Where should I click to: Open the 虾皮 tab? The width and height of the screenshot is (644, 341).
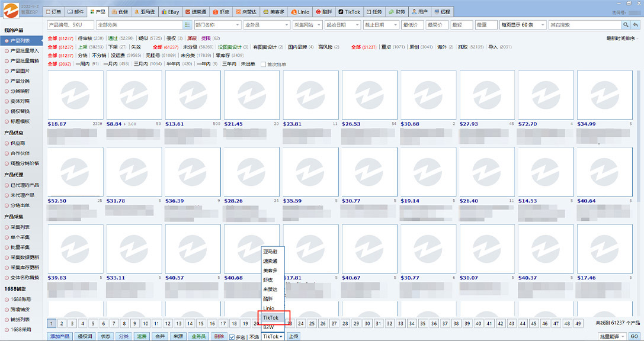click(222, 12)
